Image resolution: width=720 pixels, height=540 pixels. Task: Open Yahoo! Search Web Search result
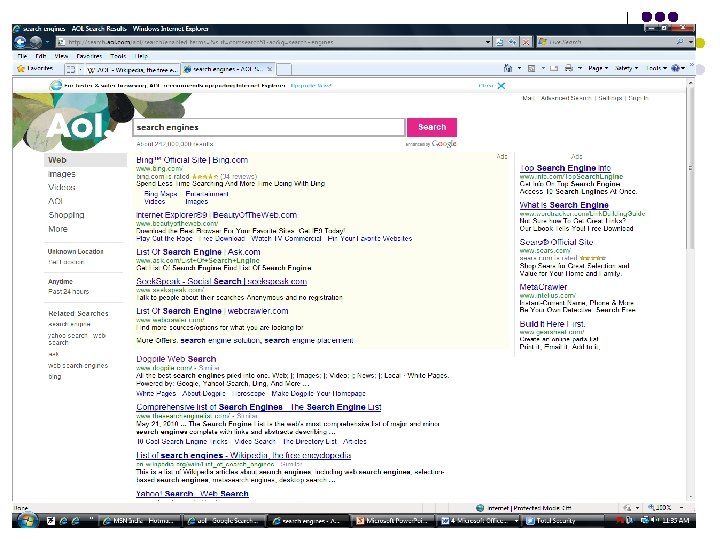pyautogui.click(x=192, y=494)
